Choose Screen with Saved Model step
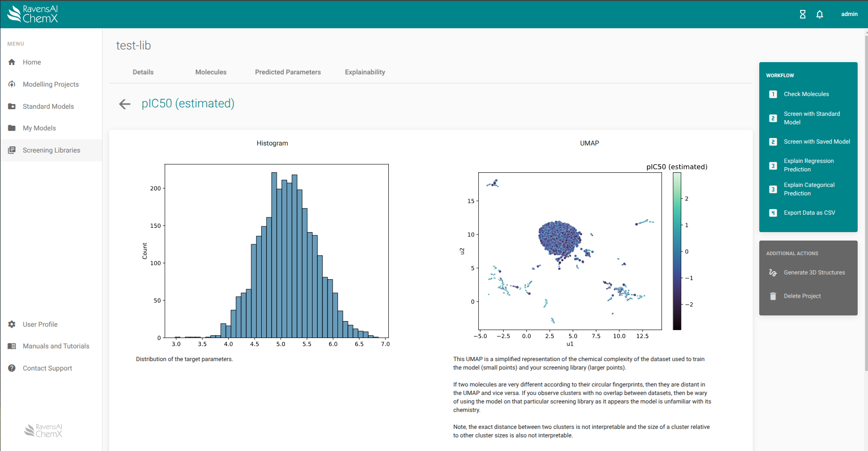This screenshot has width=868, height=451. click(816, 142)
